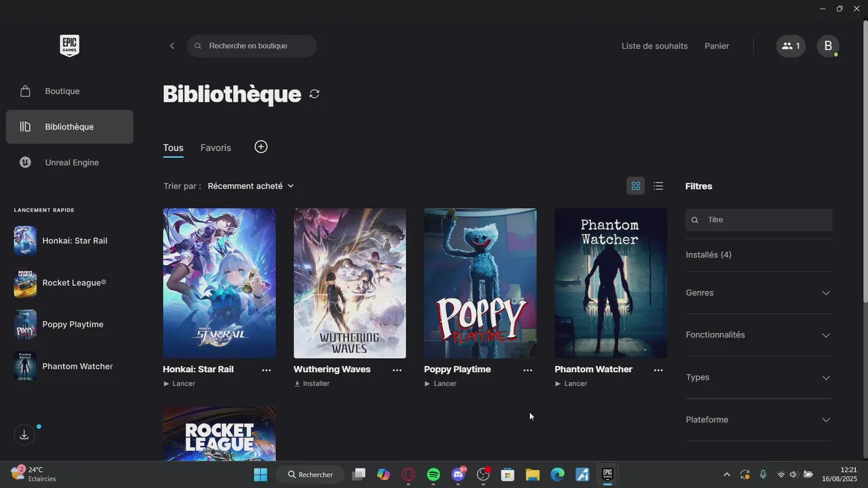Open File Explorer from the taskbar
This screenshot has height=488, width=868.
532,474
